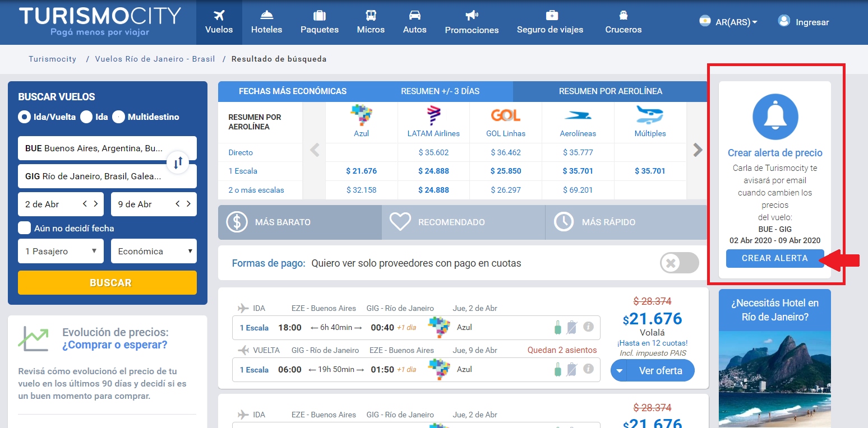Next day arrow on 2 de Abr
The image size is (868, 428).
96,204
